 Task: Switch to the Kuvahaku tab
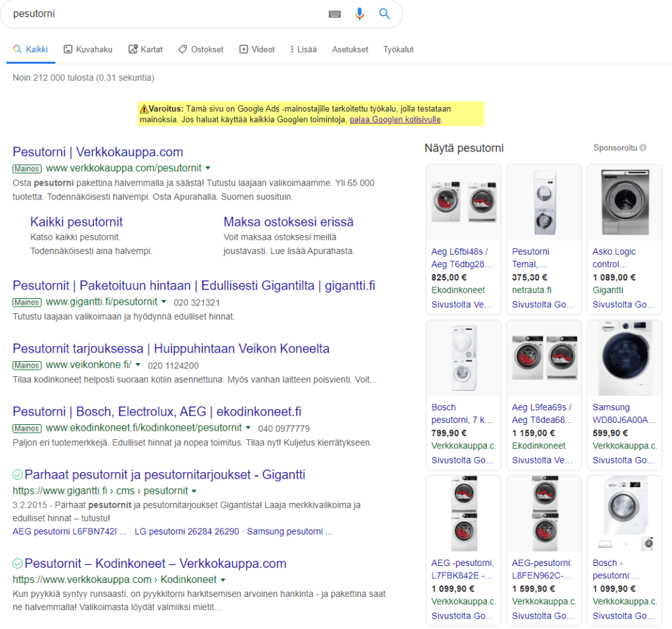click(x=88, y=49)
